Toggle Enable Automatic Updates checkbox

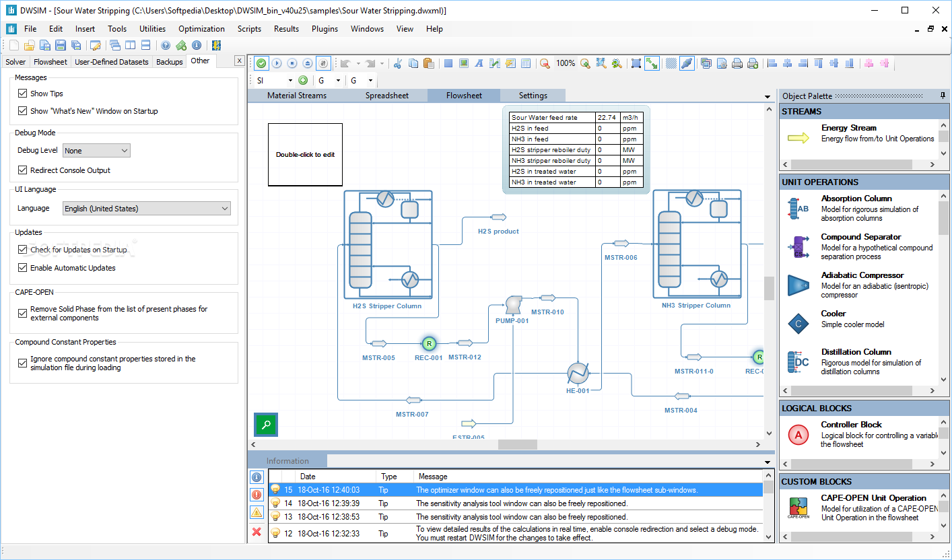point(23,268)
